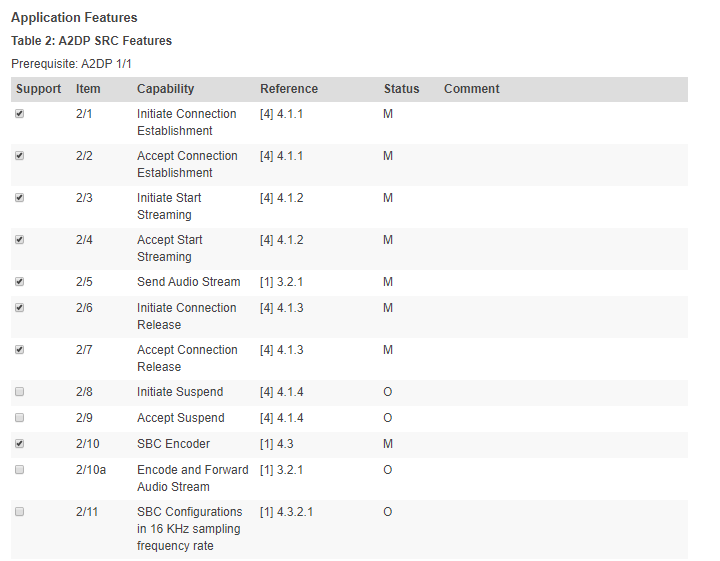Click status O in the Accept Suspend row

[388, 418]
